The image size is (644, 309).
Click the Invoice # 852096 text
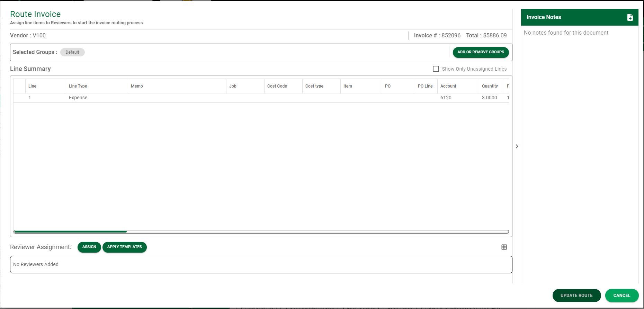(x=437, y=36)
